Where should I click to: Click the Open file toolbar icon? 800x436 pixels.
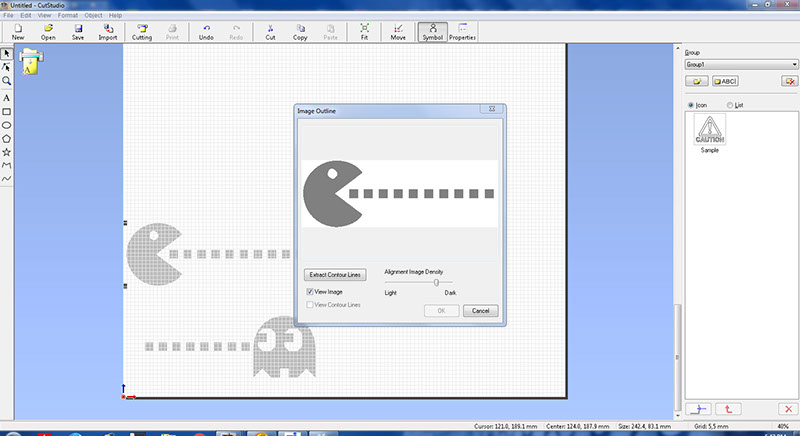pos(48,32)
